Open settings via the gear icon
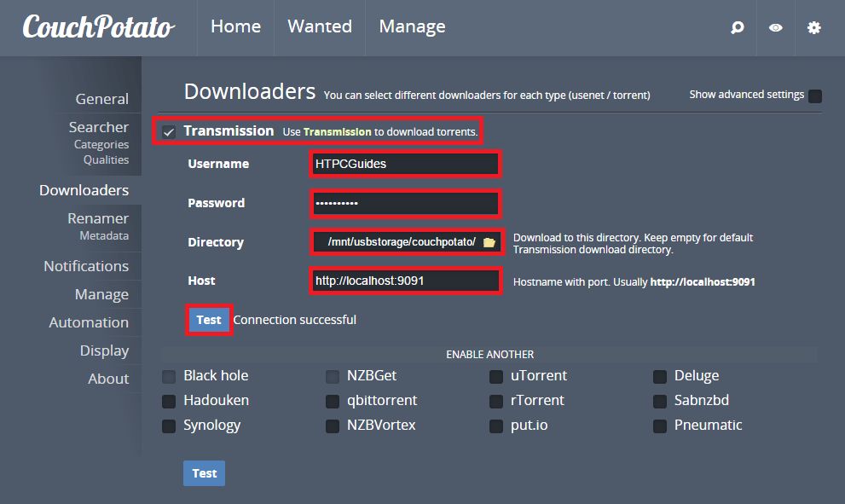The height and width of the screenshot is (504, 845). point(814,28)
